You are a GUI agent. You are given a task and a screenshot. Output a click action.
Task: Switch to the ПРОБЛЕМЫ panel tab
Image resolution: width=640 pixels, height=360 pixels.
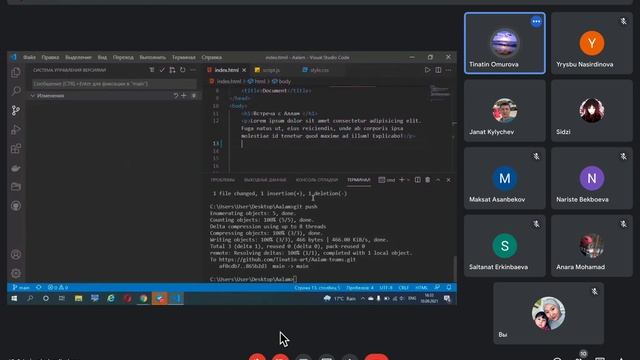pos(222,180)
